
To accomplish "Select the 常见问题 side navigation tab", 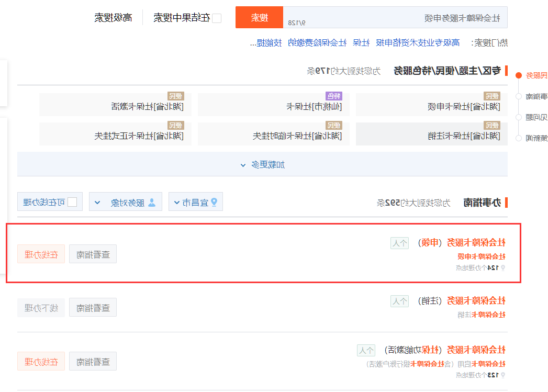I will (x=536, y=117).
